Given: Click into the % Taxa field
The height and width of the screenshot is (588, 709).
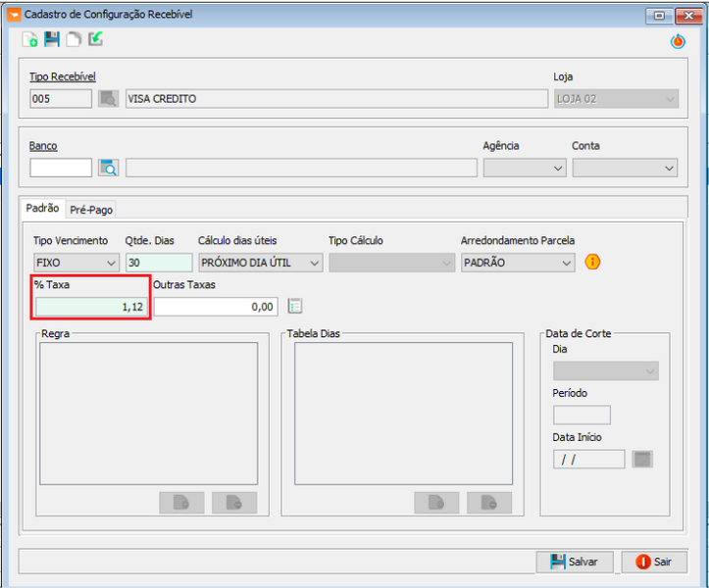Looking at the screenshot, I should pyautogui.click(x=90, y=307).
